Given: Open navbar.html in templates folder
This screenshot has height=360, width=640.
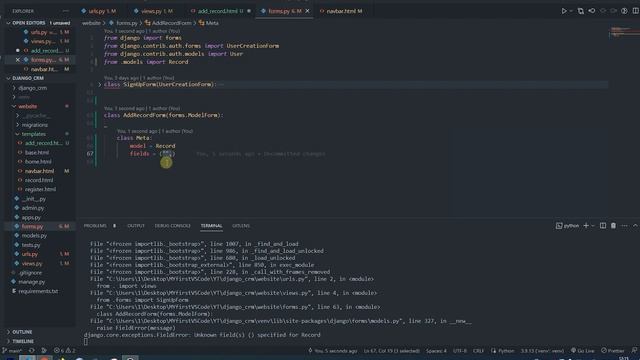Looking at the screenshot, I should point(39,171).
